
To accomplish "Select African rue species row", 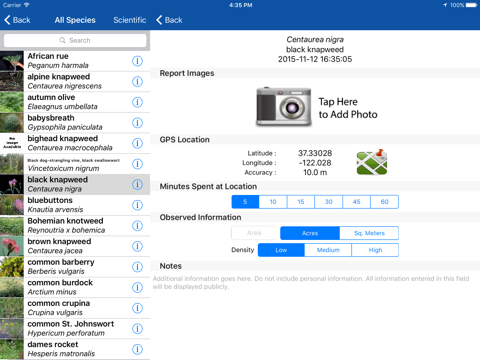I will click(x=75, y=61).
